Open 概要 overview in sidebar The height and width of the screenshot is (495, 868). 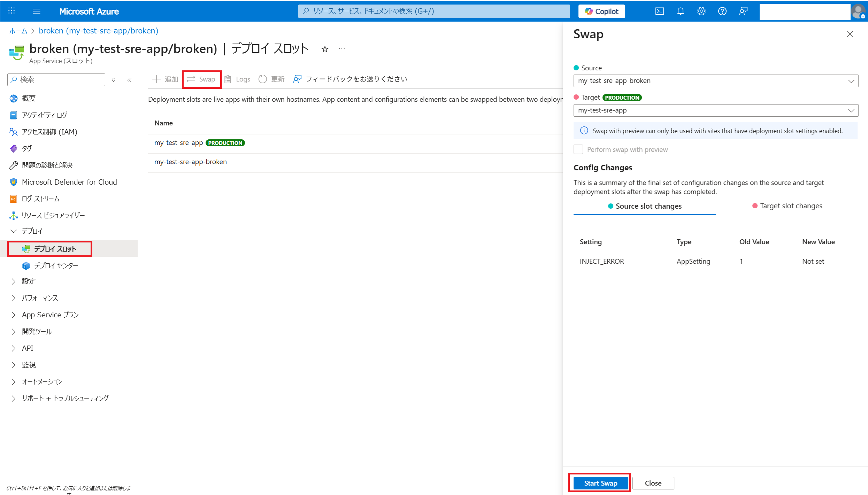(x=29, y=98)
